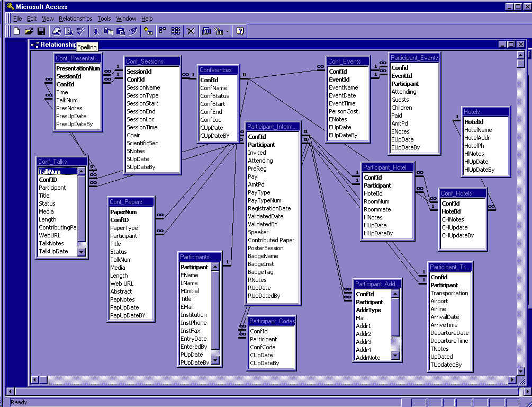Expand the New Object dropdown arrow

click(228, 31)
